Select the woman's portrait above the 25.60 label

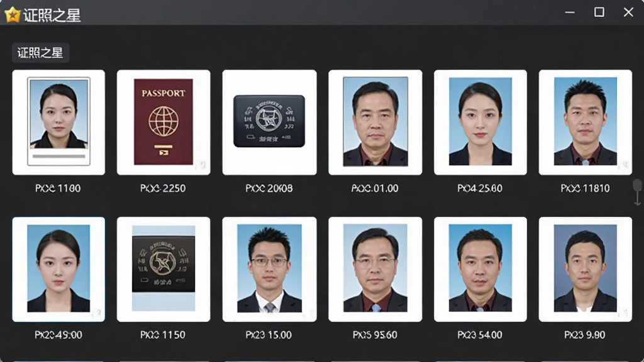click(x=480, y=123)
